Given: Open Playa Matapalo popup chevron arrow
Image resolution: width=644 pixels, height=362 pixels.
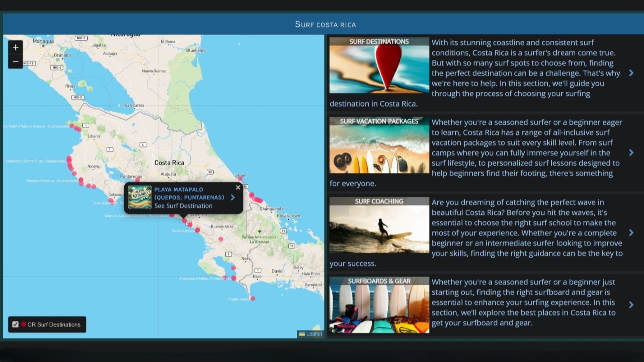Looking at the screenshot, I should (x=233, y=197).
